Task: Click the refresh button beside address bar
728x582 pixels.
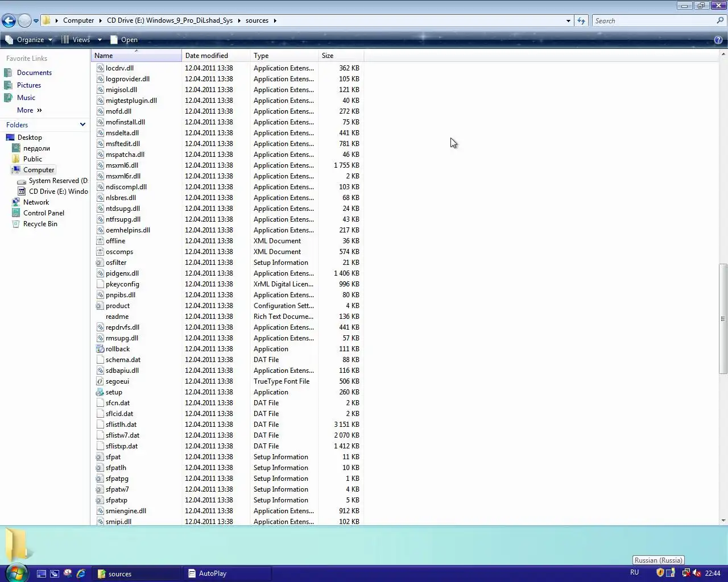Action: tap(581, 20)
